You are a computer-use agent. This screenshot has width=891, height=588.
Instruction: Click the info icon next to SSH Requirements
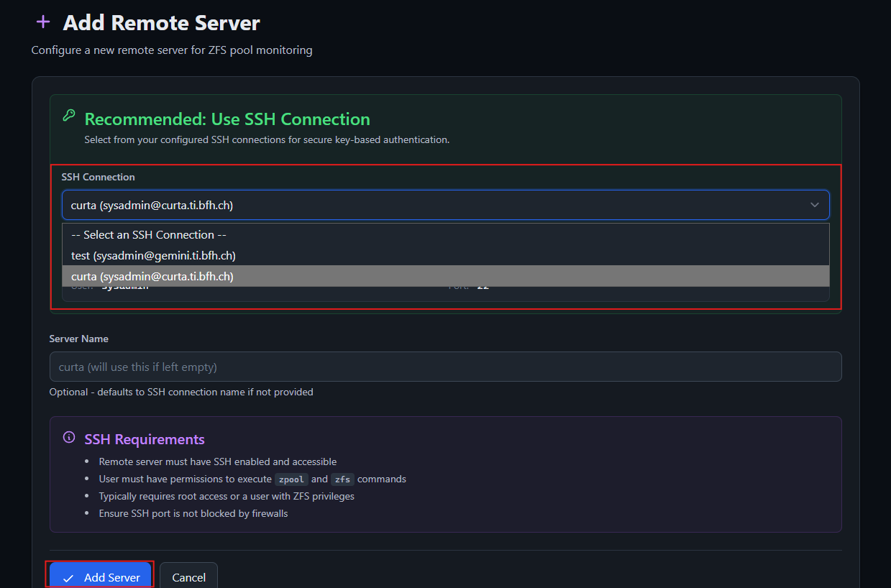69,437
